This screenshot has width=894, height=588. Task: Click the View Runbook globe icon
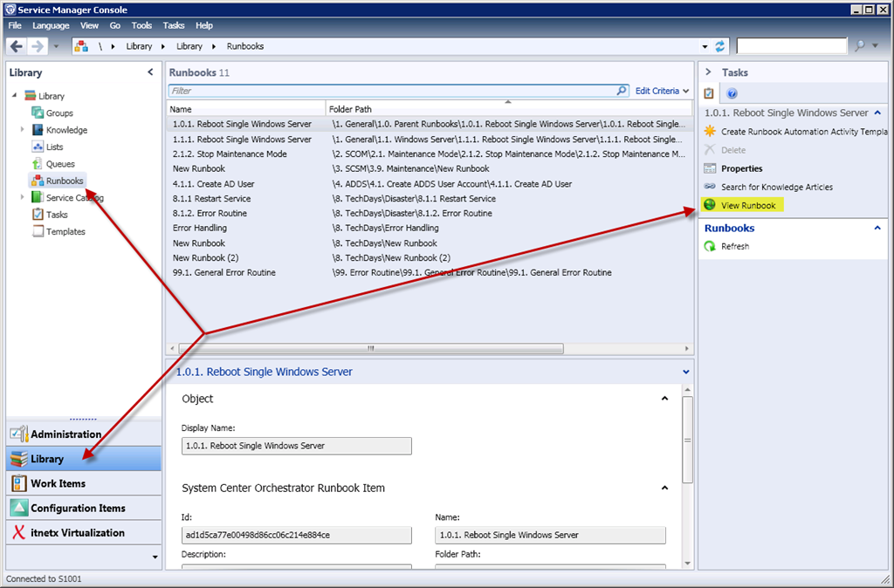click(710, 205)
